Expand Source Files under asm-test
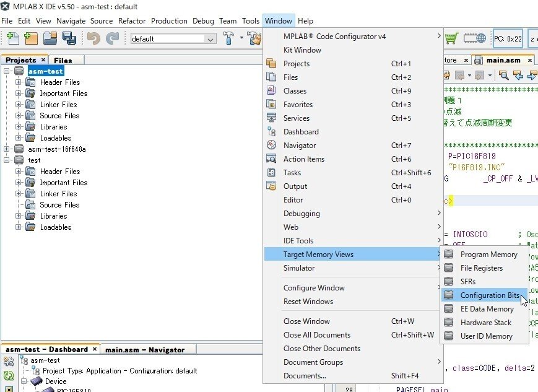 pyautogui.click(x=18, y=116)
